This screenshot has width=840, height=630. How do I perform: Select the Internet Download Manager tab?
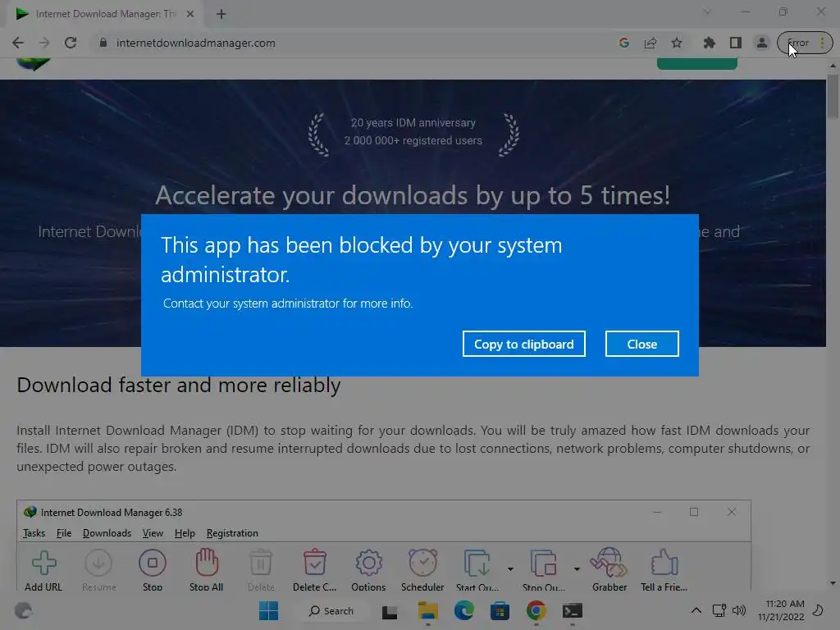pyautogui.click(x=103, y=15)
